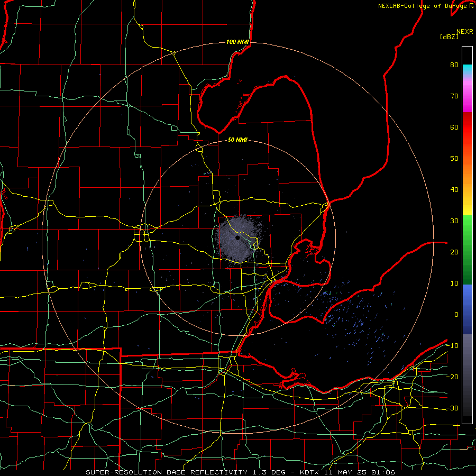Image resolution: width=476 pixels, height=476 pixels.
Task: Click the 20 value on the dBZ scale
Action: click(x=454, y=252)
